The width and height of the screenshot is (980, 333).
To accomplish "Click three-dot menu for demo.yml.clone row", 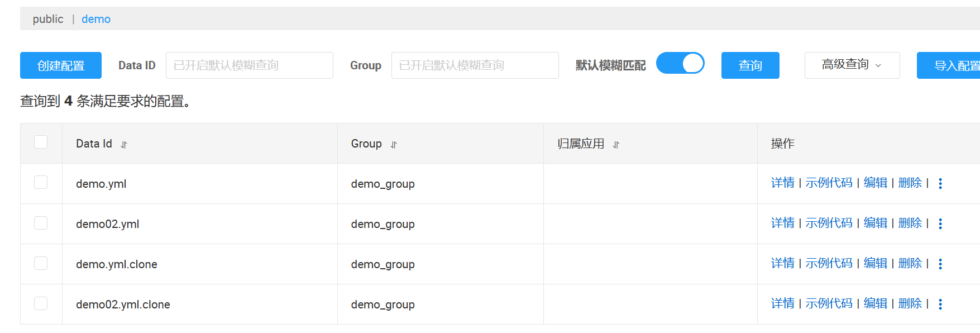I will point(940,264).
